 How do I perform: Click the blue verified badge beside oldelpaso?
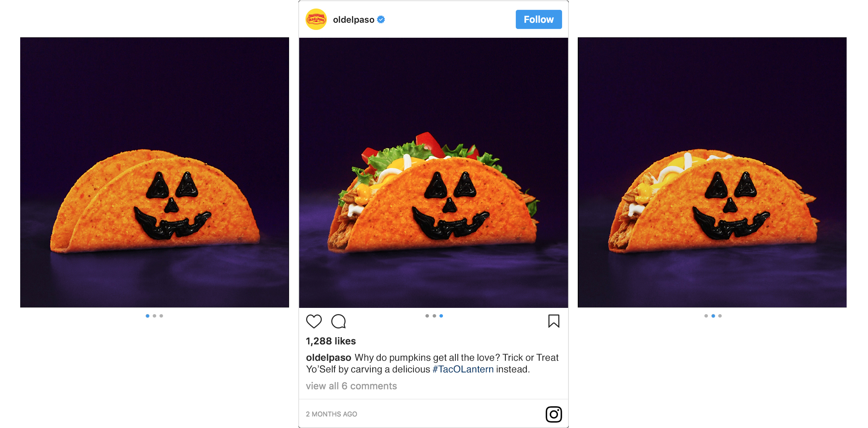tap(381, 19)
